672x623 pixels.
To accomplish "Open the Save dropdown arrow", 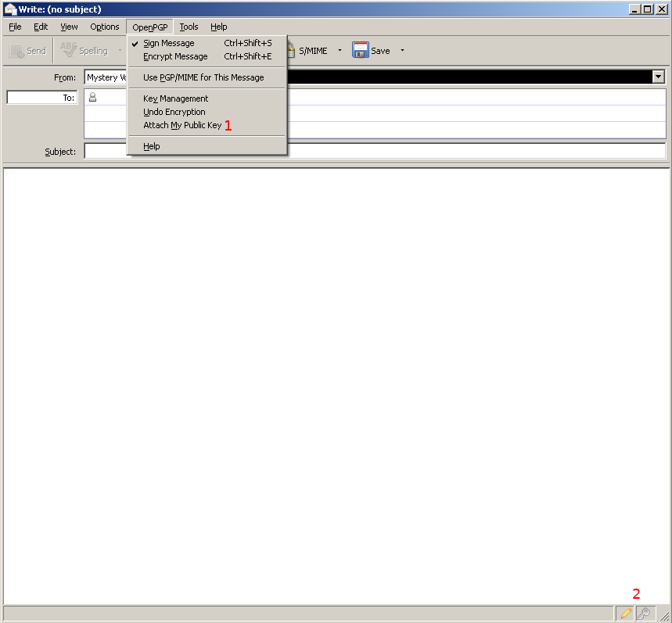I will (401, 50).
